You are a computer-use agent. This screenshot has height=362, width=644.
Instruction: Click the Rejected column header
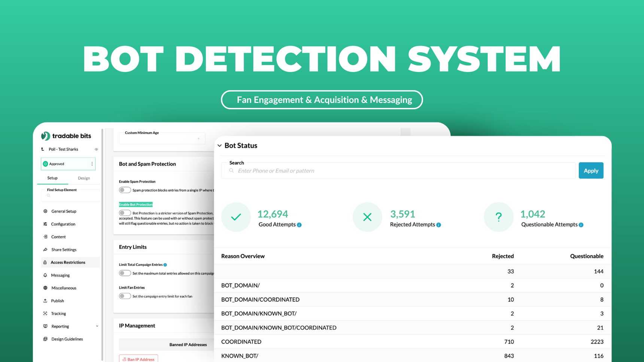tap(503, 256)
